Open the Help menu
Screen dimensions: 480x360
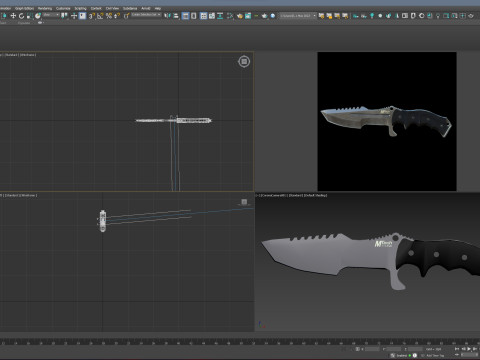click(x=158, y=8)
